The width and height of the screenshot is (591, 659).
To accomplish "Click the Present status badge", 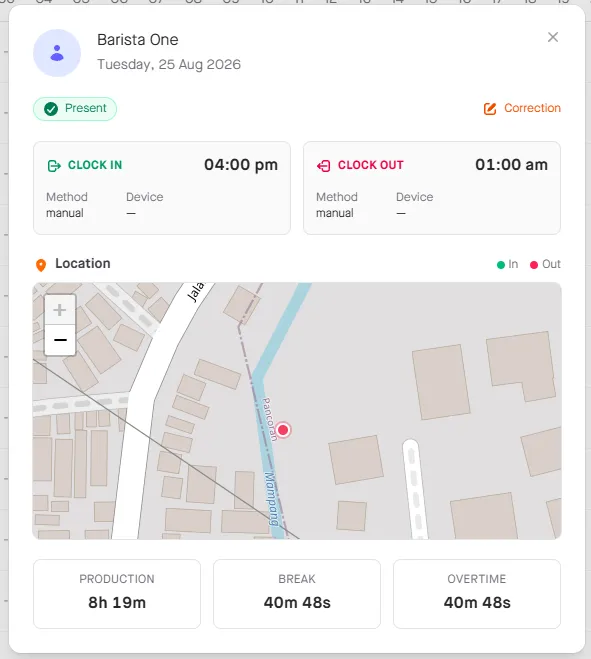I will pyautogui.click(x=75, y=109).
